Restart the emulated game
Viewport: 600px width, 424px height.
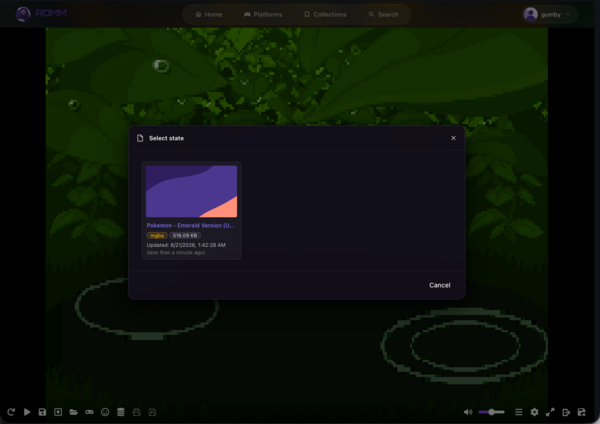pyautogui.click(x=11, y=412)
